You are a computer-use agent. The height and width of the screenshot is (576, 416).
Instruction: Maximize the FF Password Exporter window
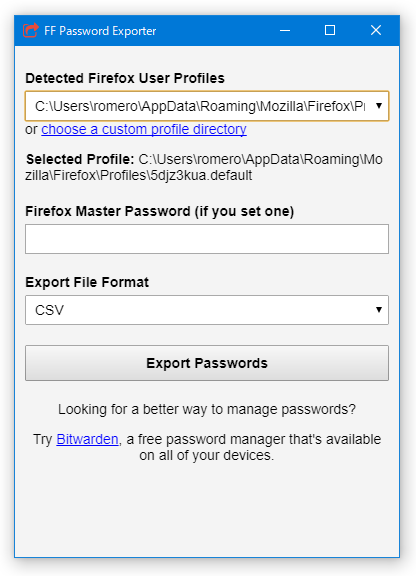(330, 30)
